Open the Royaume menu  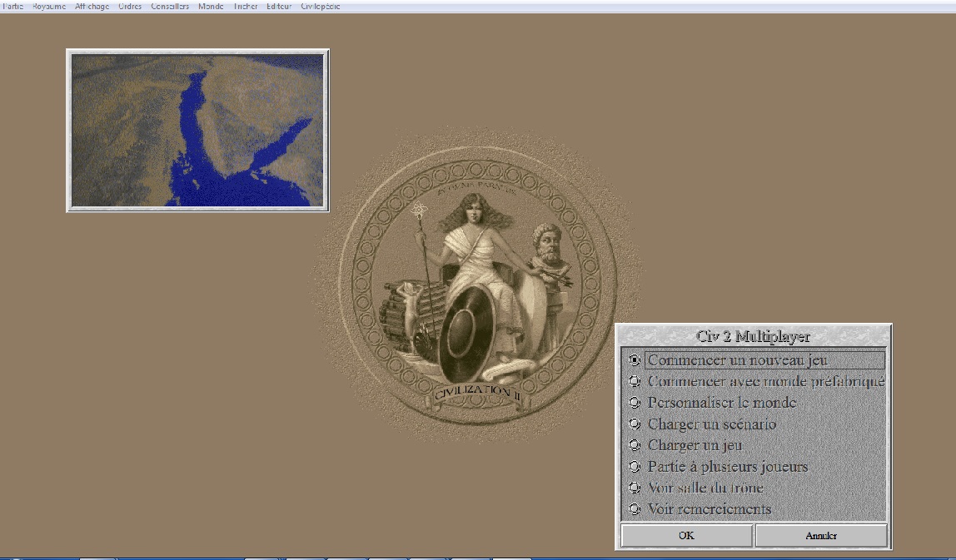click(x=49, y=6)
